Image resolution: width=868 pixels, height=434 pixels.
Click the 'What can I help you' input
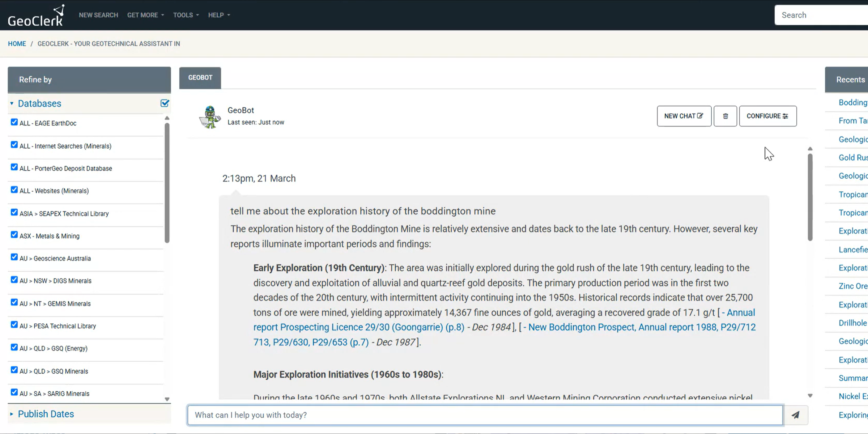coord(485,415)
